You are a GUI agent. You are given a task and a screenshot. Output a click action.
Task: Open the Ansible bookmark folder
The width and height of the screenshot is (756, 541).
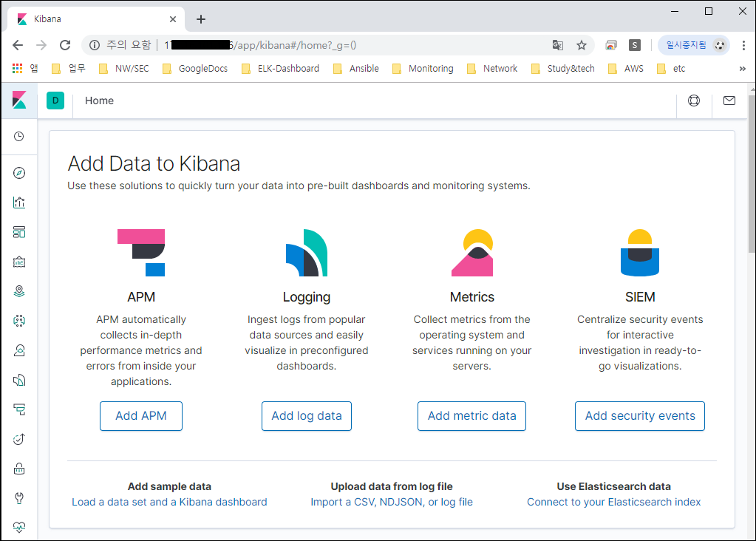[355, 69]
